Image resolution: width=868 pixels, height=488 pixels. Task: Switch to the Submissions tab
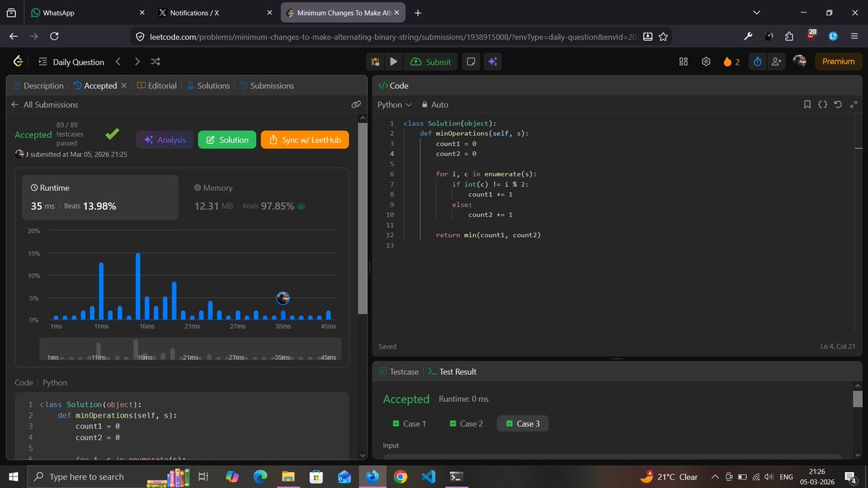pos(266,85)
